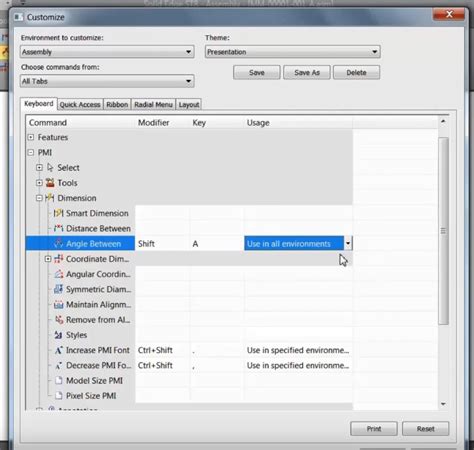
Task: Click the vertical scrollbar thumb
Action: point(443,231)
